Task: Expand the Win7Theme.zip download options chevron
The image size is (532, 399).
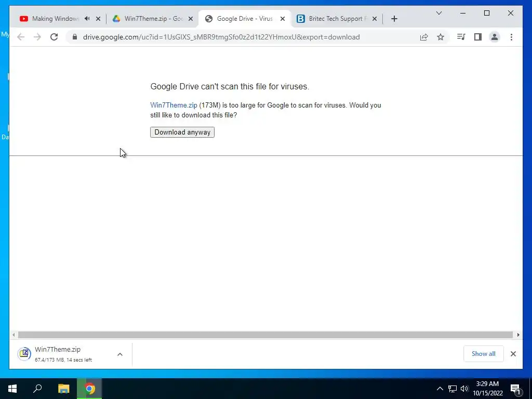Action: click(120, 354)
